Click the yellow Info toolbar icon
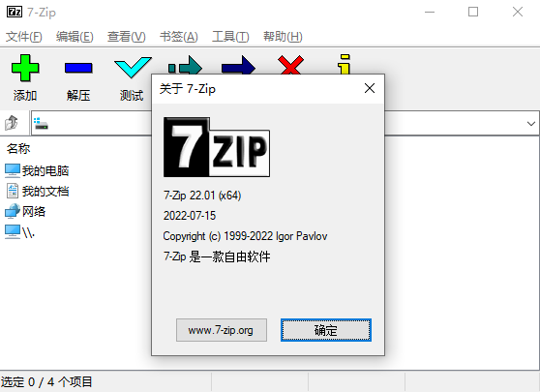540x392 pixels. coord(345,65)
